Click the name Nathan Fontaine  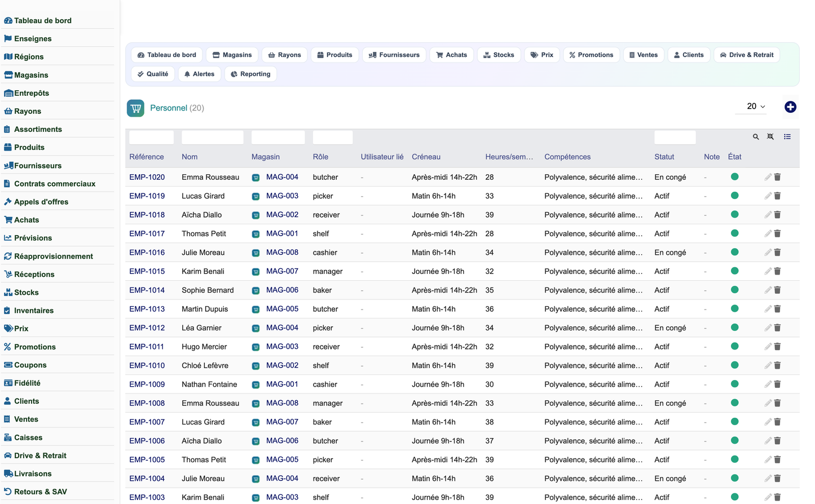point(209,384)
